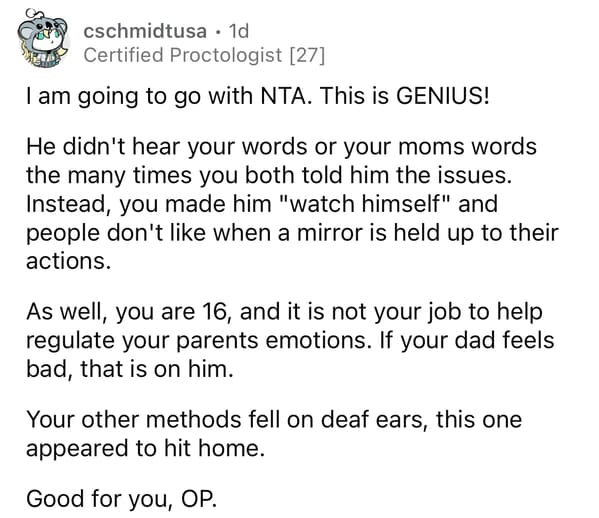Open the koala avatar of cschmidtusa
Viewport: 599px width, 518px height.
[x=43, y=38]
